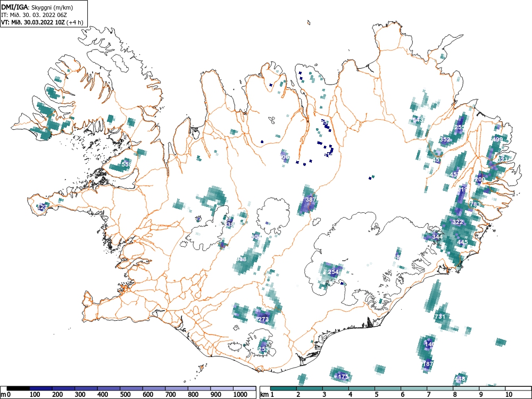Pick the 4–5 km teal legend swatch

coord(362,388)
